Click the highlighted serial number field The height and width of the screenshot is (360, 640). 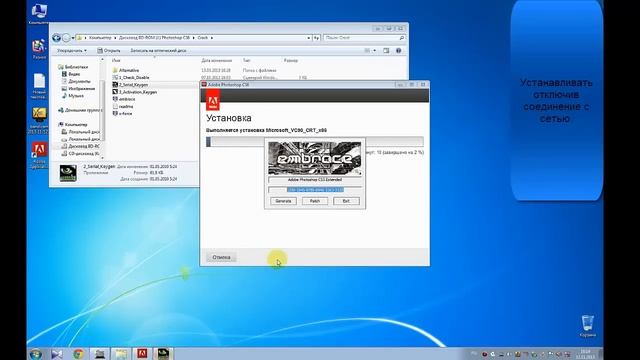coord(315,190)
